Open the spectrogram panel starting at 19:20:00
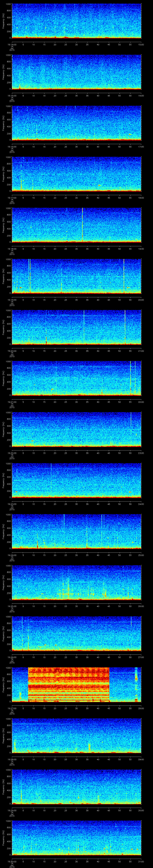This screenshot has height=868, width=153. point(76,327)
